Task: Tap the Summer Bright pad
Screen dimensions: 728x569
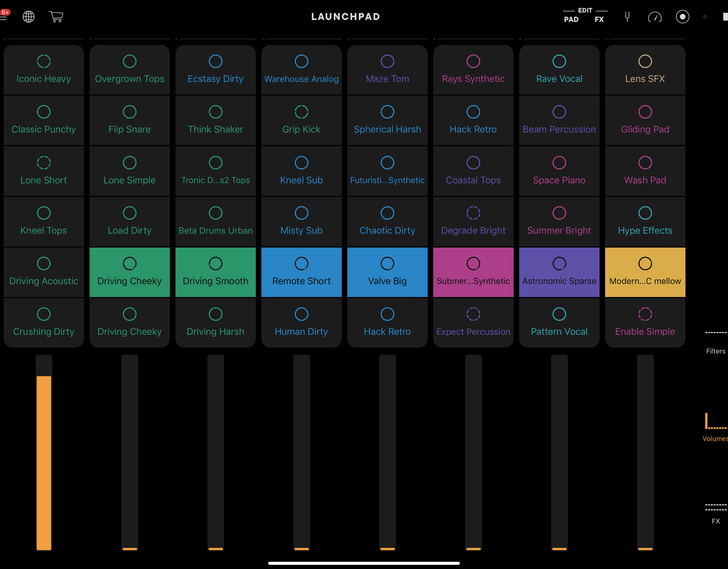Action: click(559, 221)
